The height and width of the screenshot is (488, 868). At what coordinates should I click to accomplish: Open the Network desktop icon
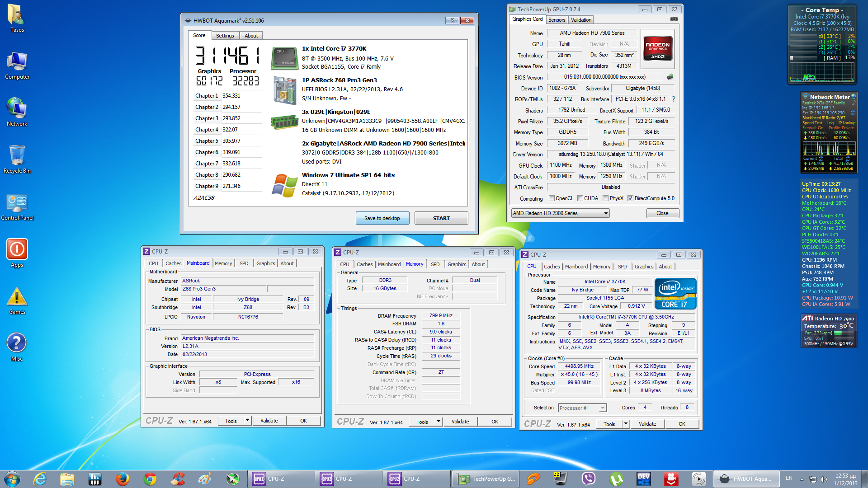point(17,112)
